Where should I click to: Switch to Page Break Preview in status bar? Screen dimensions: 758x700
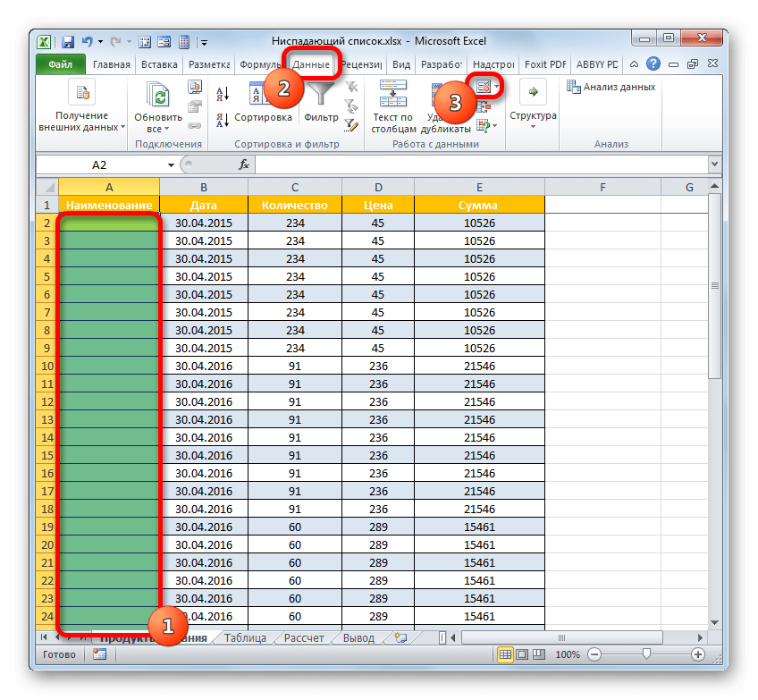(538, 654)
